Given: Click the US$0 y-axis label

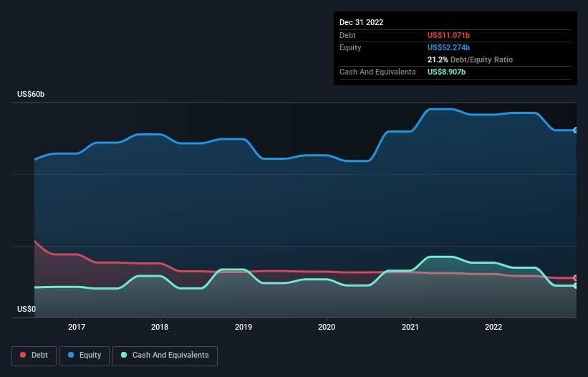Looking at the screenshot, I should [26, 309].
